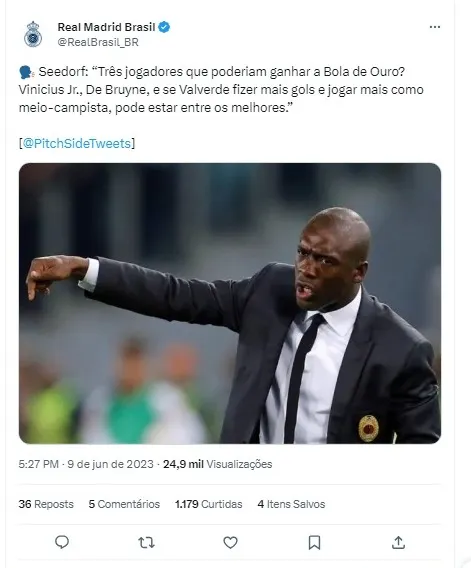Click the @RealBrasil_BR handle
Viewport: 471px width, 568px height.
pos(98,42)
